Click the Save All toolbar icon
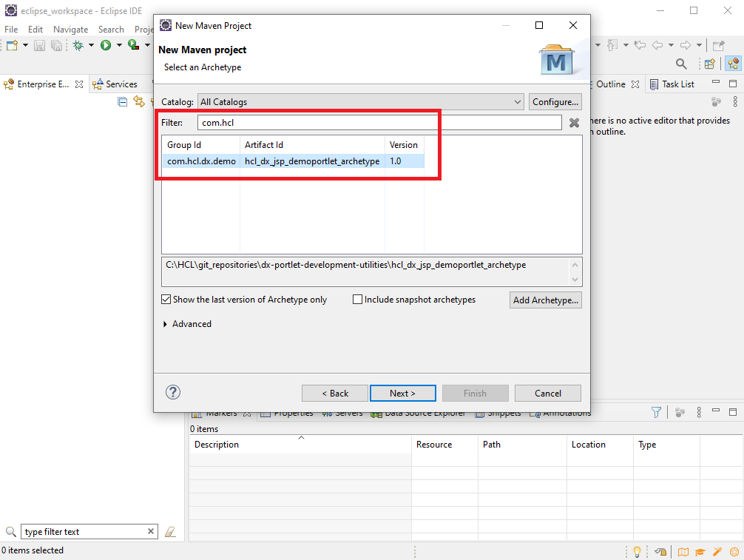744x560 pixels. [56, 46]
